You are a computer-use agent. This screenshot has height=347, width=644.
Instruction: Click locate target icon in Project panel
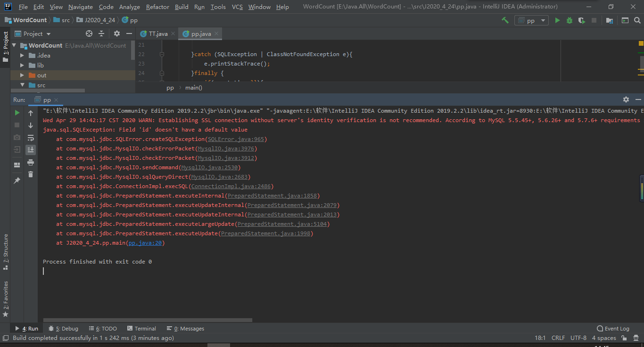pos(89,33)
